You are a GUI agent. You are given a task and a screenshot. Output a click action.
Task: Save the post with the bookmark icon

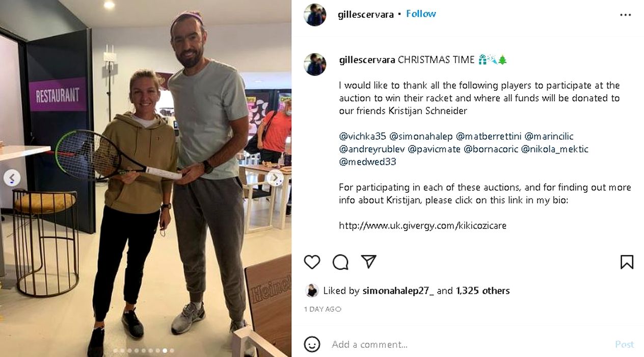coord(627,262)
